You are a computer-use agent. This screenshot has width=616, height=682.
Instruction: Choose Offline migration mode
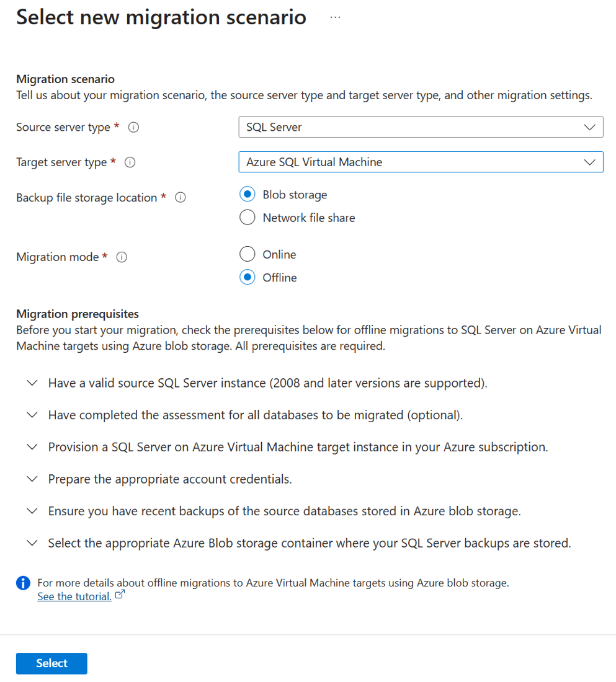click(x=248, y=277)
